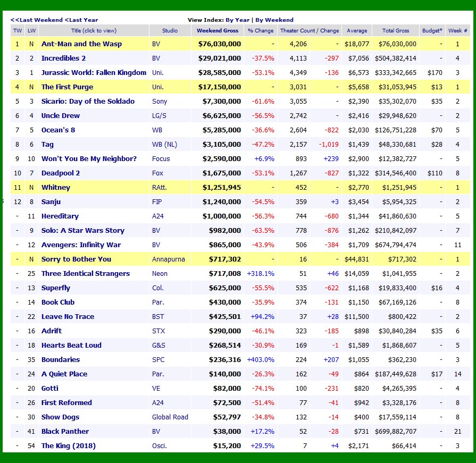Click the Annapurna studio link
This screenshot has height=463, width=476.
pos(168,259)
